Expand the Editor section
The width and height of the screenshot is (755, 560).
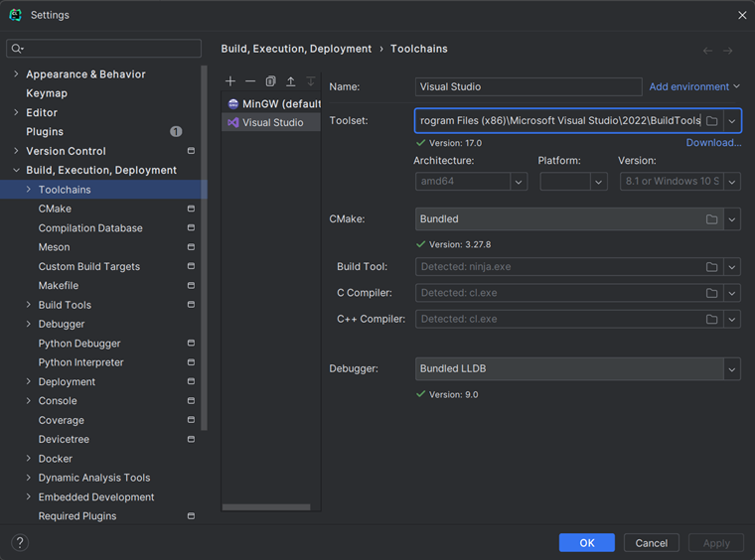pos(16,112)
